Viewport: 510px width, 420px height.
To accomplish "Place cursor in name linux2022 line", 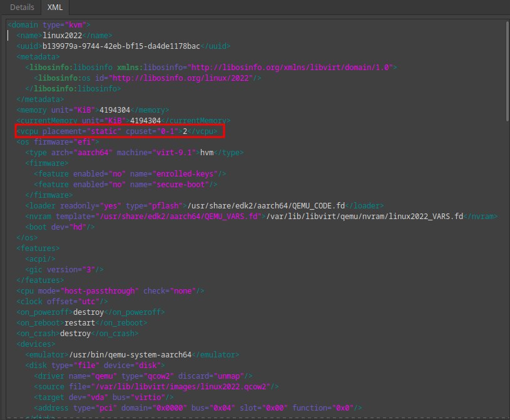I will pyautogui.click(x=64, y=36).
